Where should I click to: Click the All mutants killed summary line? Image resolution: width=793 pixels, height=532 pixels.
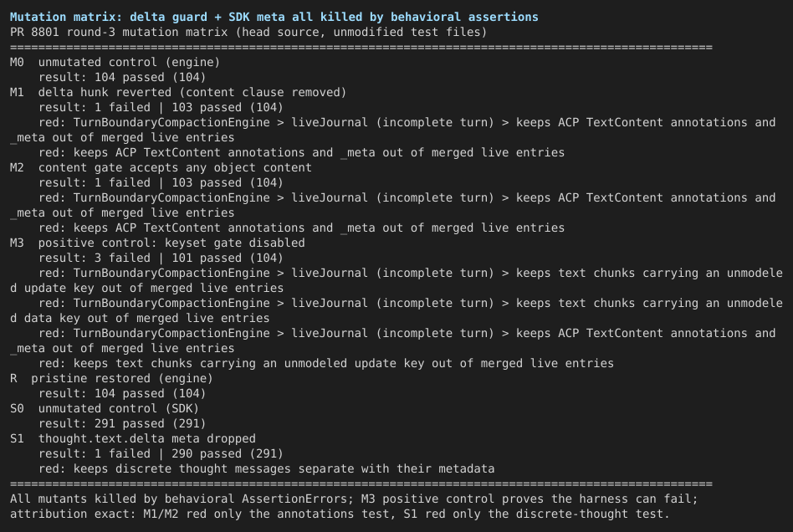pyautogui.click(x=354, y=499)
